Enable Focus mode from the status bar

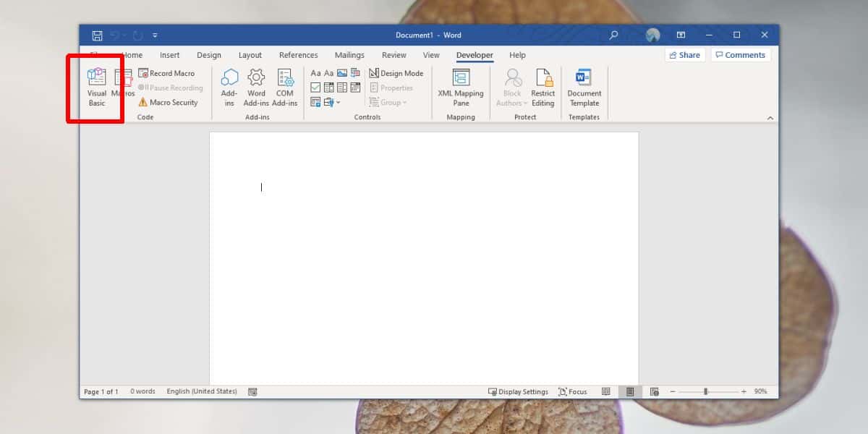point(573,391)
